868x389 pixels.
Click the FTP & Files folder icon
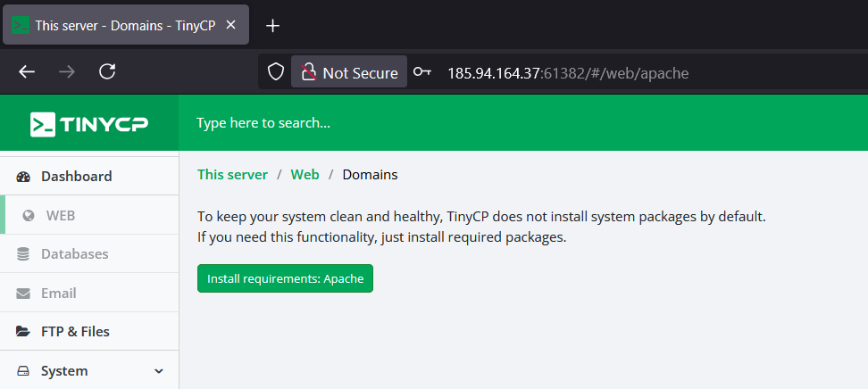tap(23, 331)
